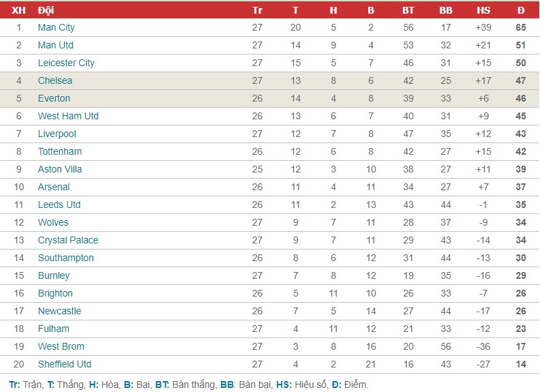
Task: Select Everton in the standings table
Action: point(54,98)
